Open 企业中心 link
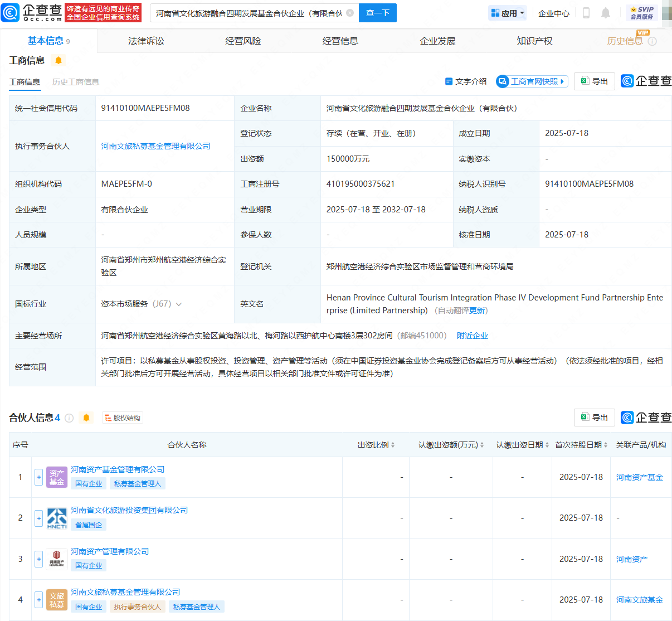 554,13
